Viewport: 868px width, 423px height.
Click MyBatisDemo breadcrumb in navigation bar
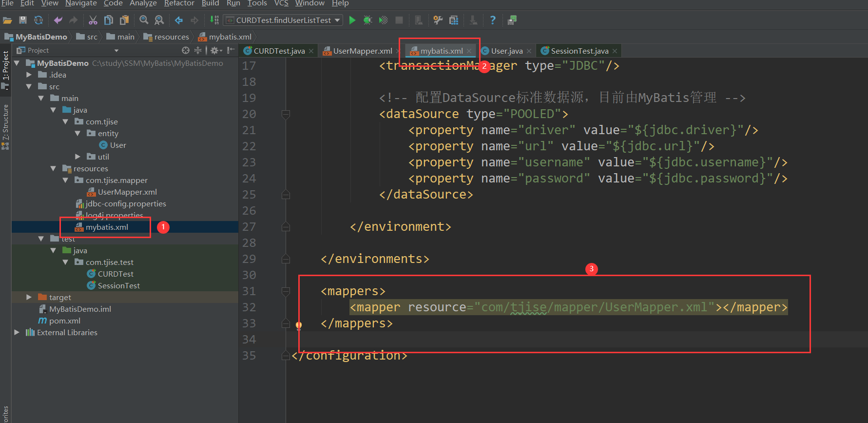pos(36,37)
